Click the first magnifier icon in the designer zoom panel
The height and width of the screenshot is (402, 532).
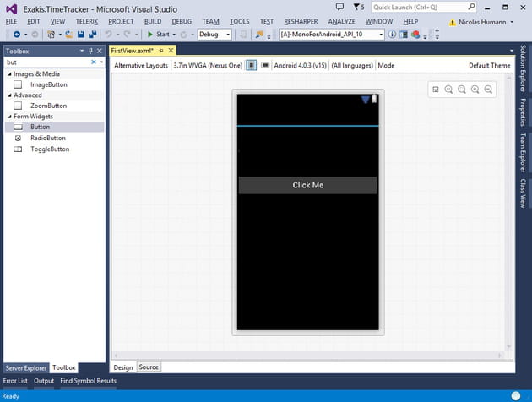[448, 90]
